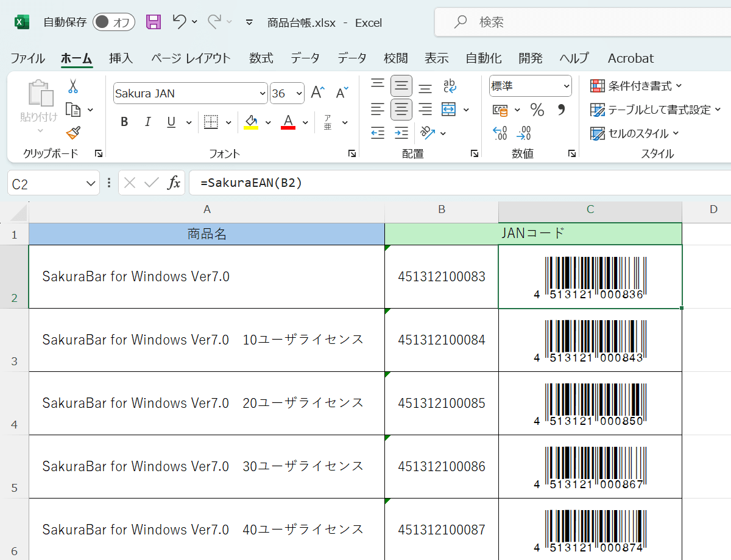Click the Format Painter brush icon
731x560 pixels.
click(x=73, y=132)
